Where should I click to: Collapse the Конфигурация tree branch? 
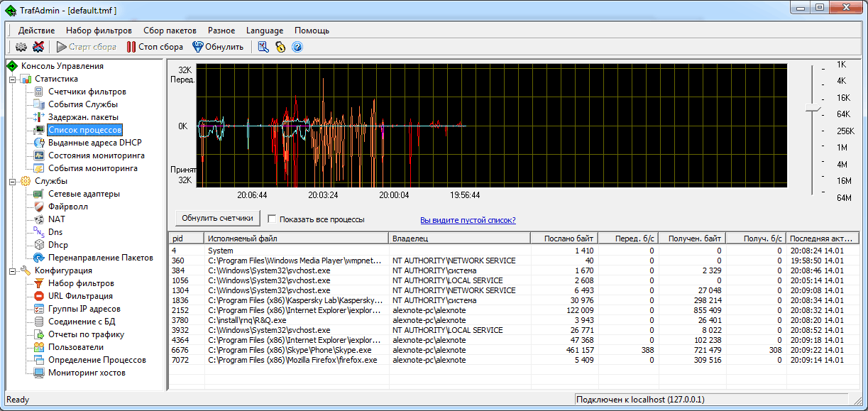point(12,270)
